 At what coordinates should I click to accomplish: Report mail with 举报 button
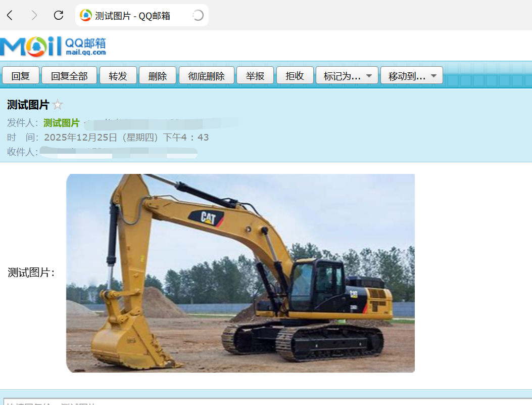click(255, 75)
